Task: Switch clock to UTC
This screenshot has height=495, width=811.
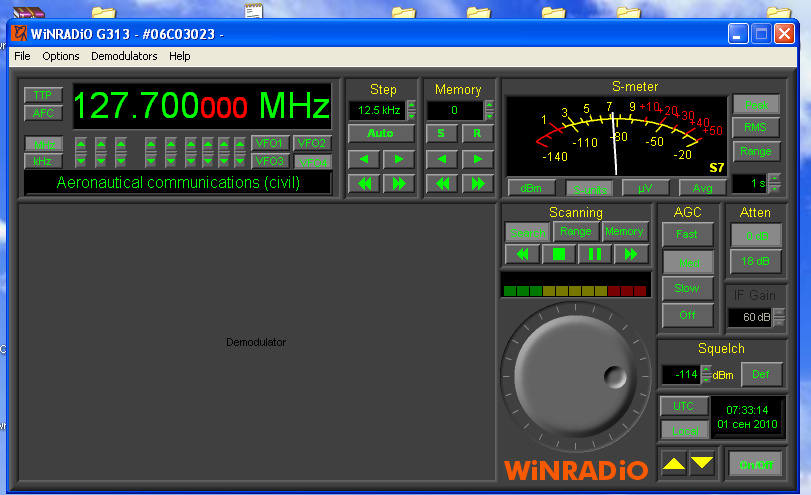Action: pyautogui.click(x=684, y=407)
